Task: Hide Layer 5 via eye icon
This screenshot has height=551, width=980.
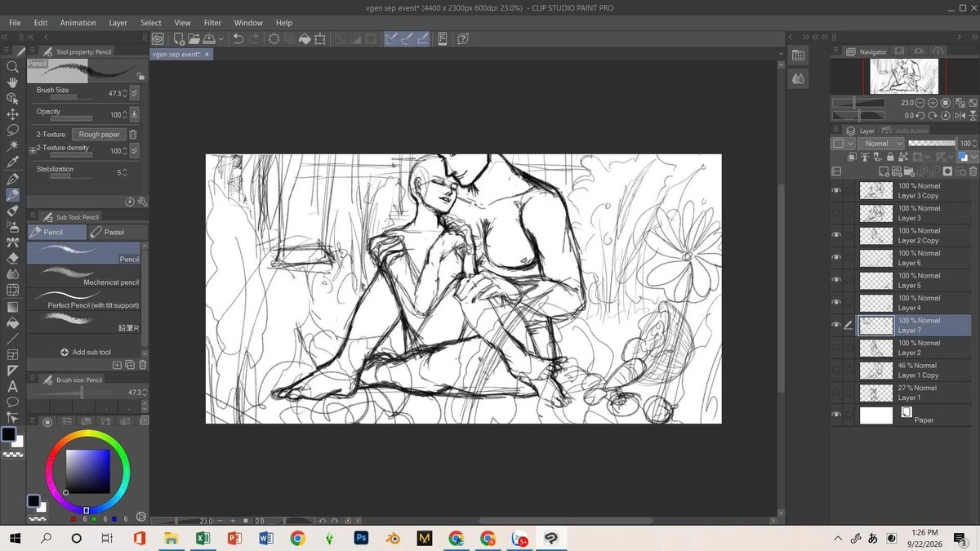Action: coord(835,281)
